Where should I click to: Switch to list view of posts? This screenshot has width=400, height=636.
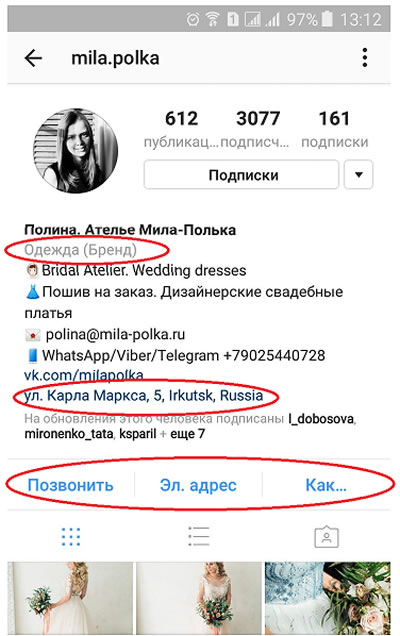click(x=199, y=536)
